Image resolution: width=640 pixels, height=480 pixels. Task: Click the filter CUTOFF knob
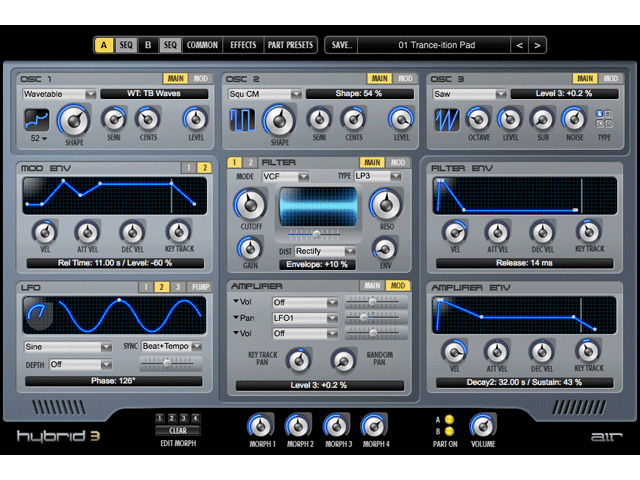tap(251, 205)
